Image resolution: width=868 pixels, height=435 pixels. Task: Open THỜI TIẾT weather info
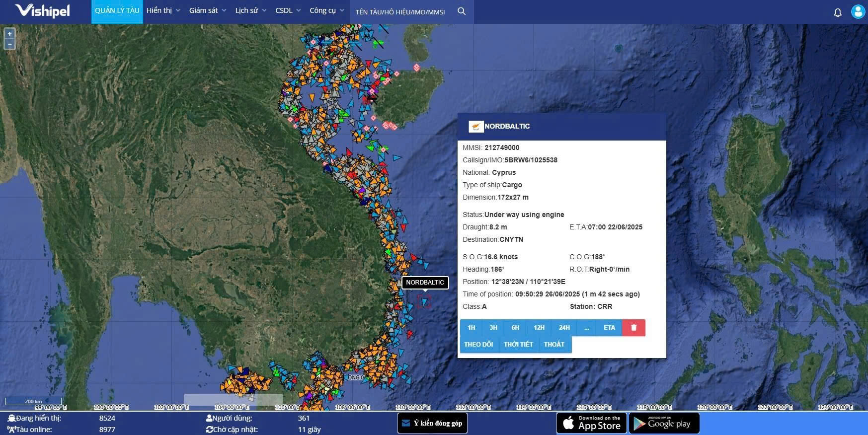[x=518, y=345]
